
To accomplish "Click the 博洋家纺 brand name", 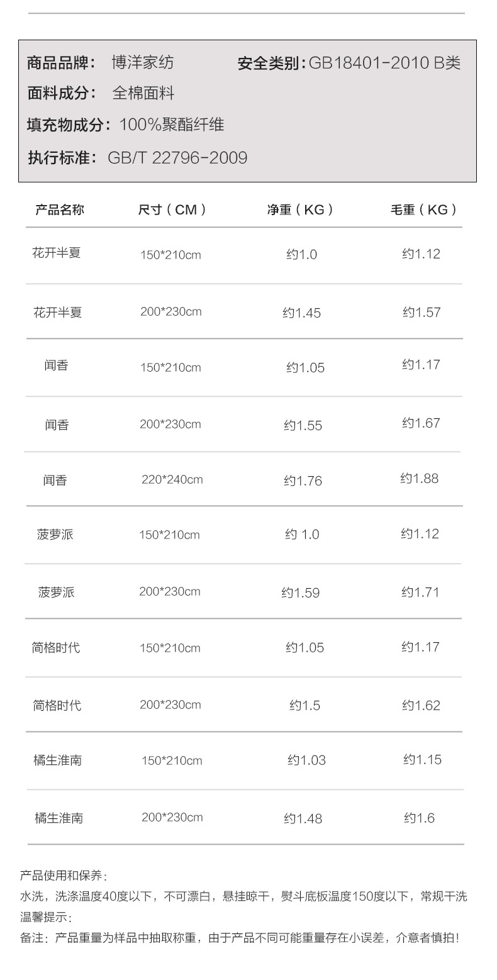I will click(143, 62).
